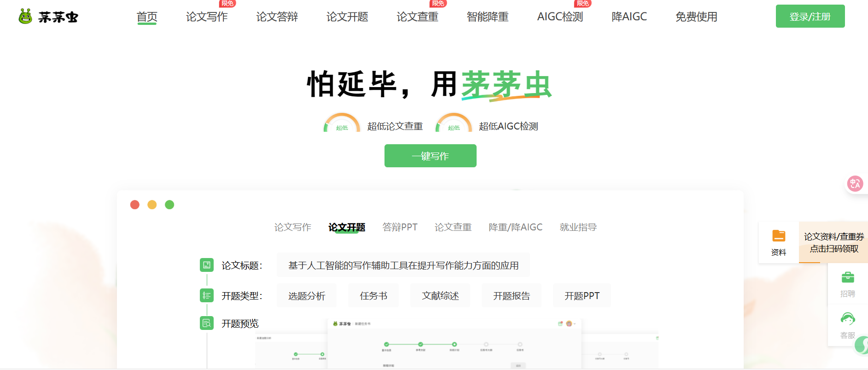
Task: Click the 论文标题: label
Action: point(242,265)
